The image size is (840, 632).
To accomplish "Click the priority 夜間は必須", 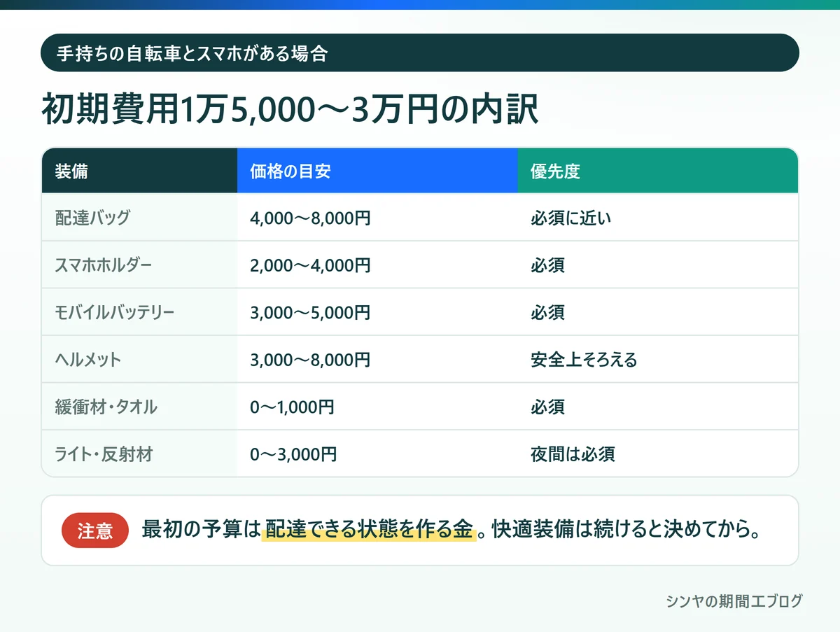I will (573, 454).
